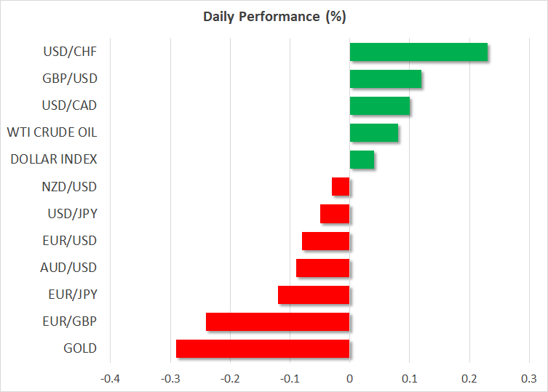Click the 0.3 axis tick label

pyautogui.click(x=528, y=378)
